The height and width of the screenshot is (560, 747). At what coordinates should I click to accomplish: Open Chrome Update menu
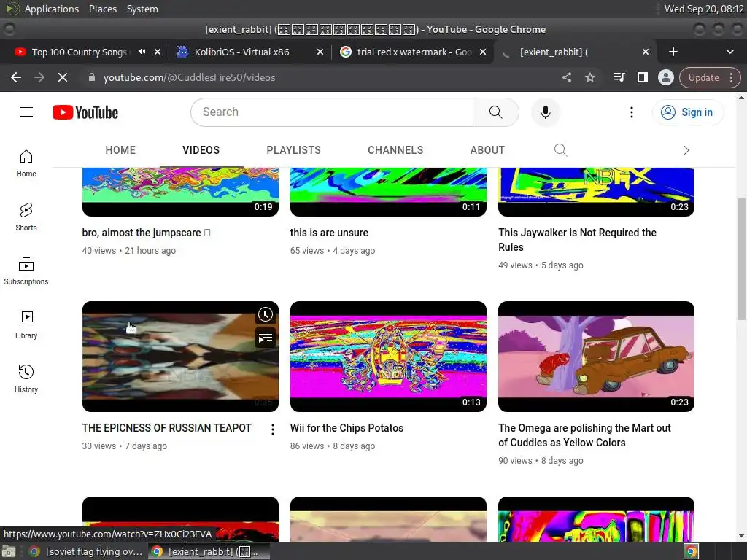(x=710, y=77)
